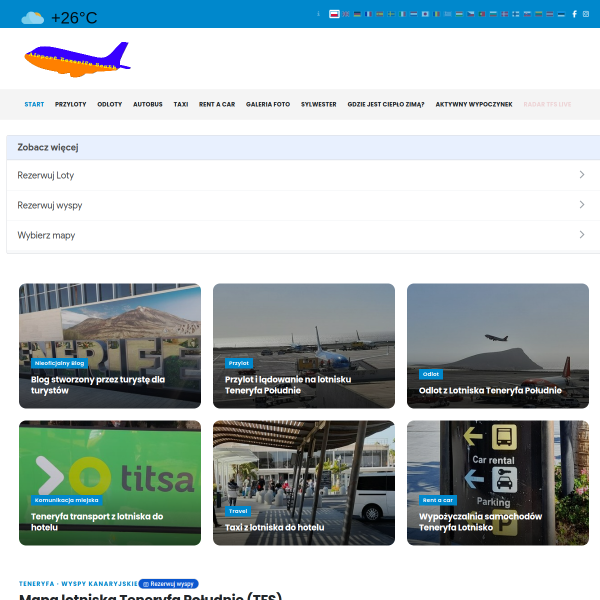Viewport: 600px width, 600px height.
Task: Open the Wybierz mapy link text
Action: [x=46, y=235]
